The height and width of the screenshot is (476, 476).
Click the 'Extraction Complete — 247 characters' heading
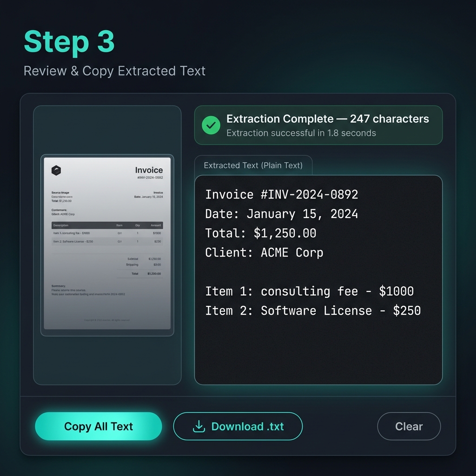(x=328, y=119)
